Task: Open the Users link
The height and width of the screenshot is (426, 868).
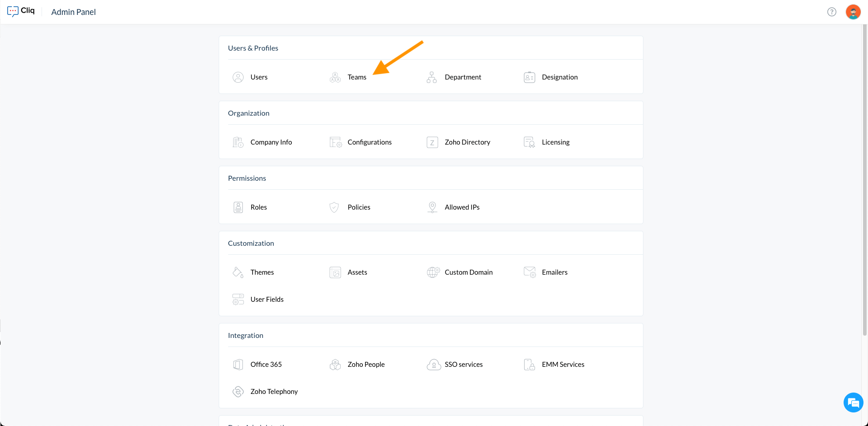Action: pos(259,77)
